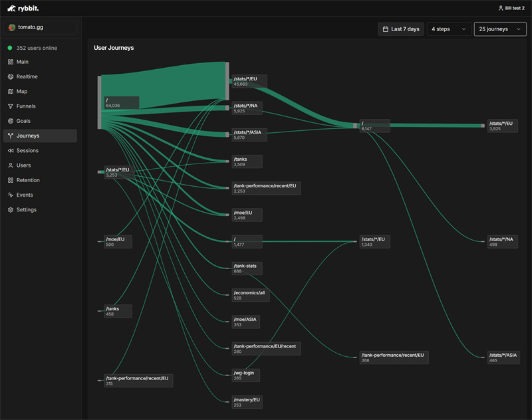The width and height of the screenshot is (532, 420).
Task: Click the Events icon in sidebar
Action: (x=10, y=195)
